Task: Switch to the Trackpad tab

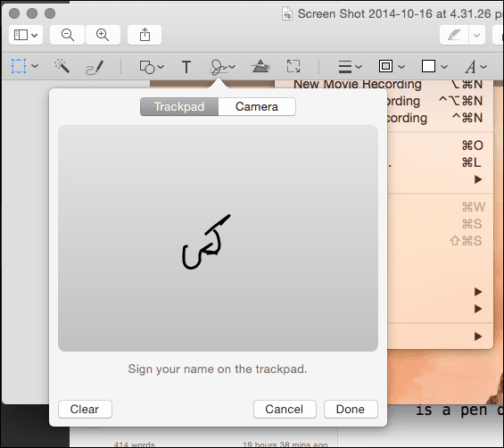Action: pyautogui.click(x=179, y=107)
